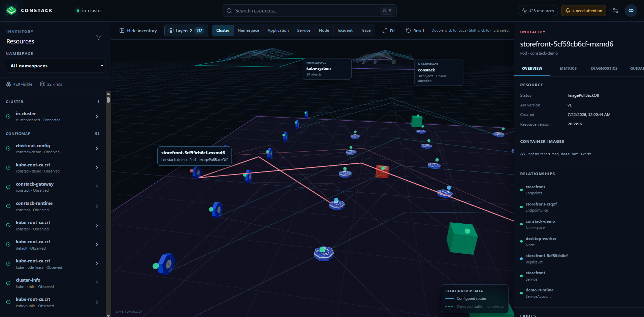
Task: Switch topology view to Namespace
Action: 248,30
